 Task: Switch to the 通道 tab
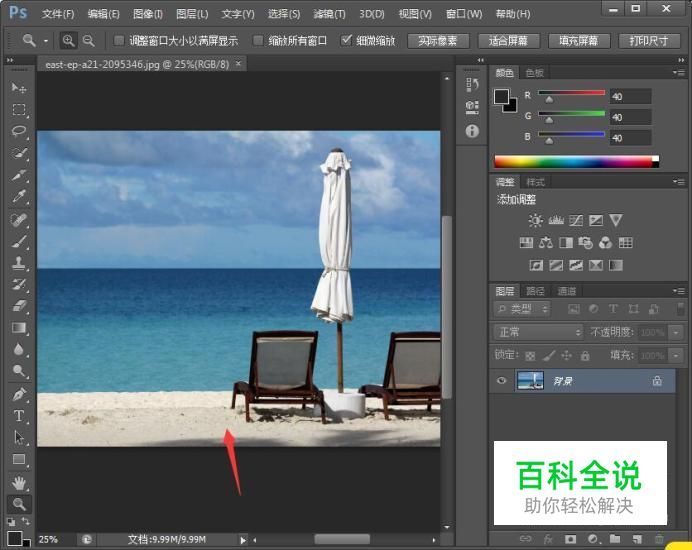point(566,291)
